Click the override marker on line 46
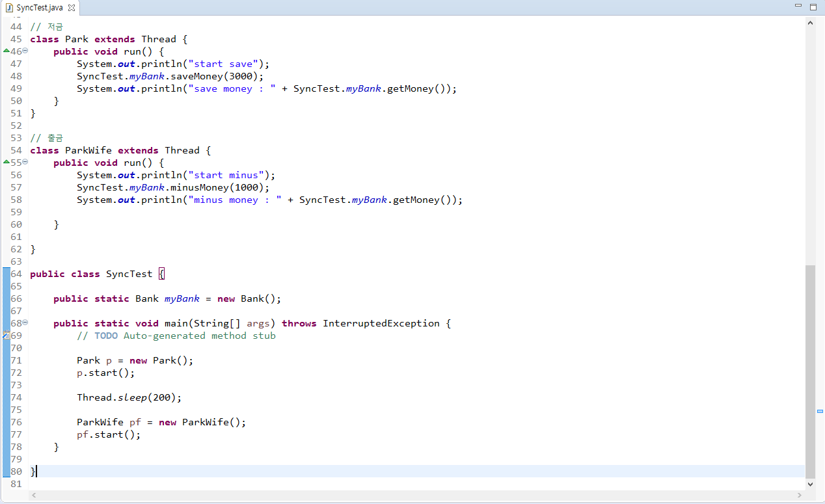The height and width of the screenshot is (504, 825). coord(6,51)
